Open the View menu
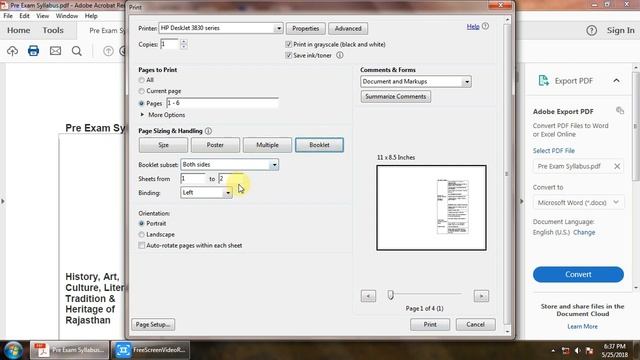 (42, 16)
